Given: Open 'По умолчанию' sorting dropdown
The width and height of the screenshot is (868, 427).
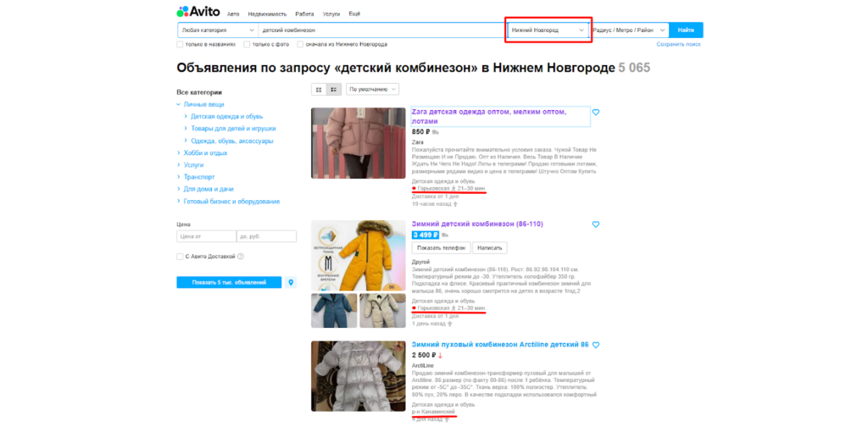Looking at the screenshot, I should pyautogui.click(x=373, y=90).
